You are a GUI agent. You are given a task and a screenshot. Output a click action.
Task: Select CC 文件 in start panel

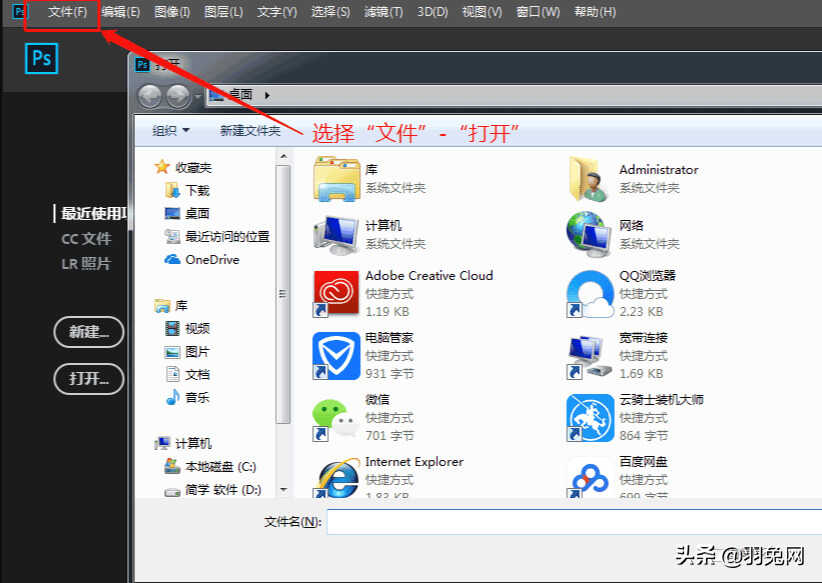[86, 239]
